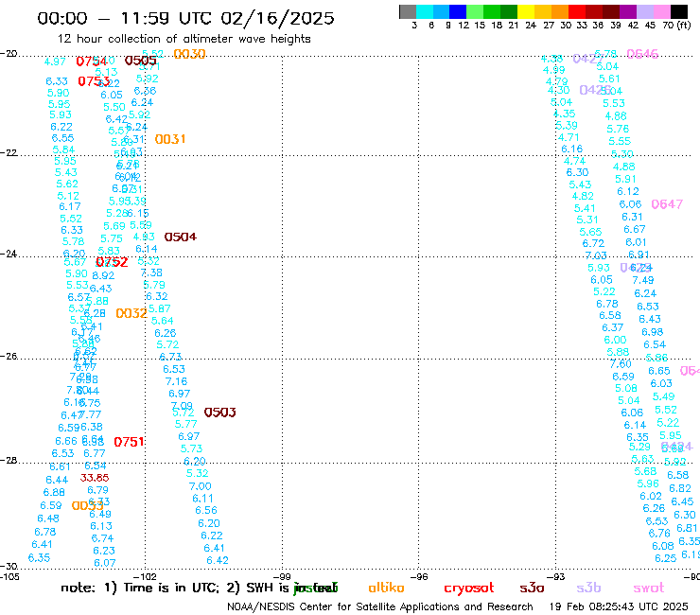
Task: Click the 0754 cryosat time marker
Action: click(92, 61)
